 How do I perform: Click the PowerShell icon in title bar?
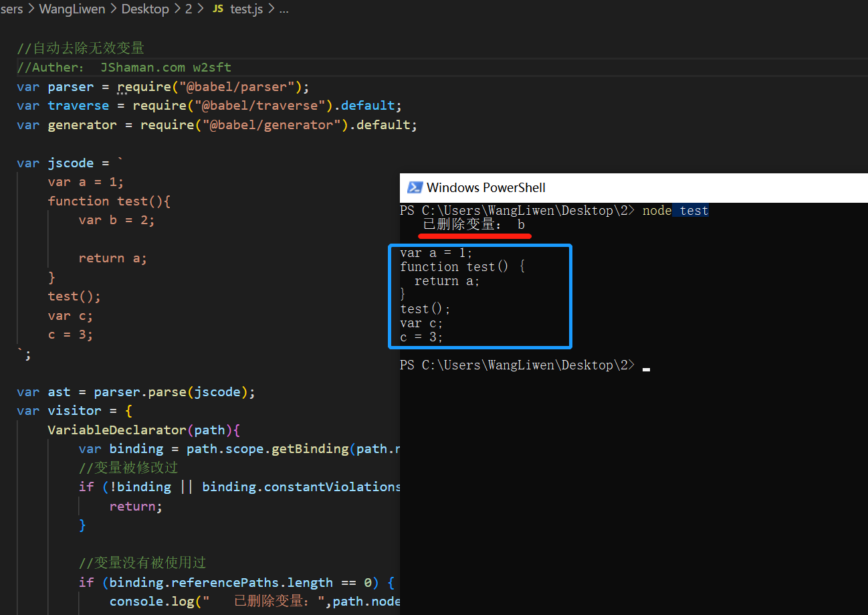coord(415,188)
